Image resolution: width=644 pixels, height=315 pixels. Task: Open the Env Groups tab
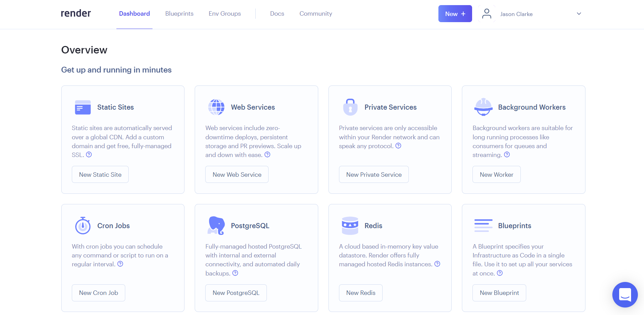pos(225,14)
